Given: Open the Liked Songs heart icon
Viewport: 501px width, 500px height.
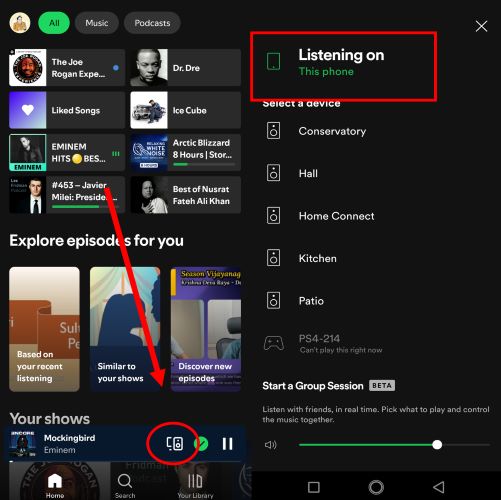Looking at the screenshot, I should coord(28,110).
